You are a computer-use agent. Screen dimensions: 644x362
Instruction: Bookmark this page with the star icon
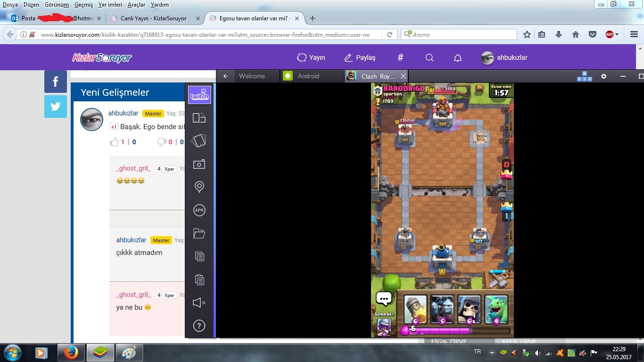[527, 34]
